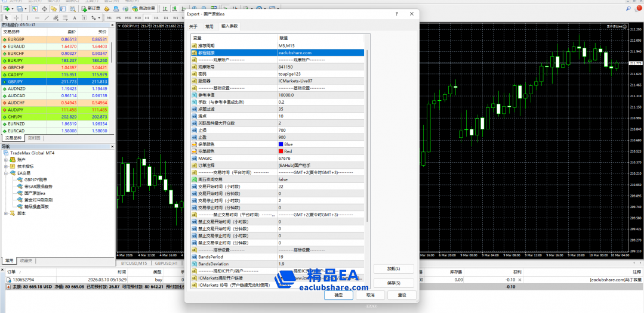Select the D1 timeframe button

pyautogui.click(x=165, y=18)
